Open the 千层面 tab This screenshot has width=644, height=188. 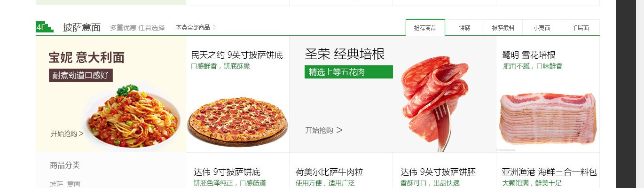[x=580, y=28]
